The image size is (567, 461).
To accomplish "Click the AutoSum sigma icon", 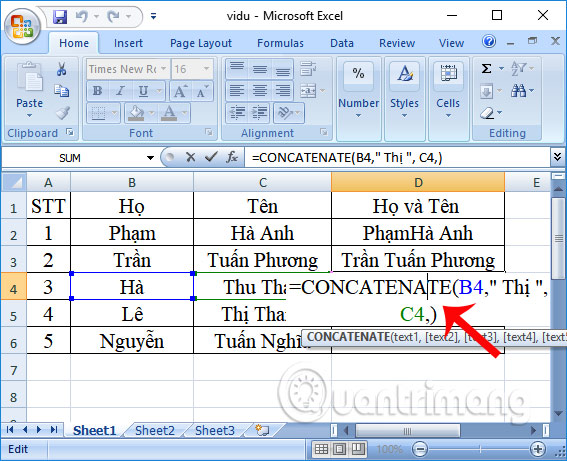I will coord(487,68).
